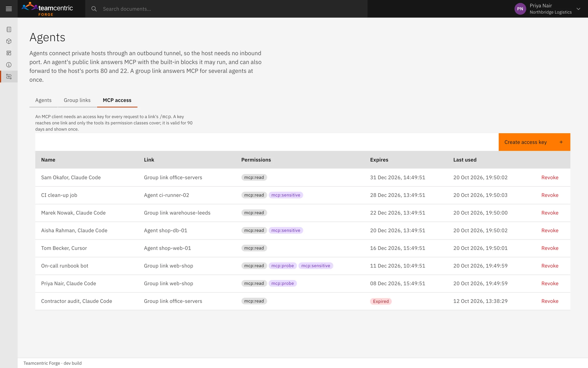
Task: Revoke the Marek Nowak, Claude Code key
Action: (x=550, y=213)
